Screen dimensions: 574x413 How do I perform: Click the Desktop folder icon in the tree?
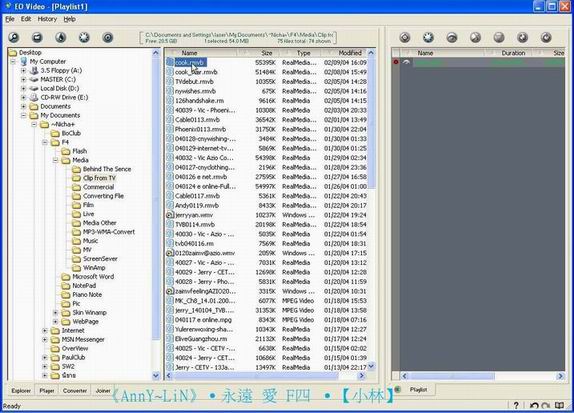click(13, 53)
